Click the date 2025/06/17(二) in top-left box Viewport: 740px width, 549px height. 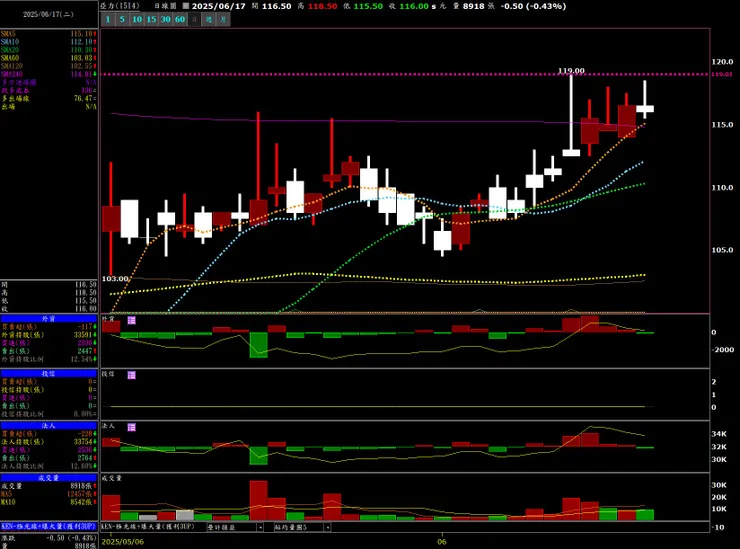click(x=49, y=14)
